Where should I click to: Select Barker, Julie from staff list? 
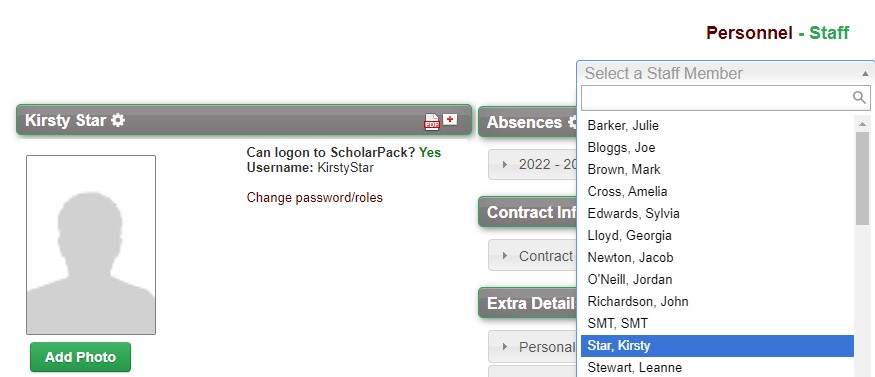point(717,125)
